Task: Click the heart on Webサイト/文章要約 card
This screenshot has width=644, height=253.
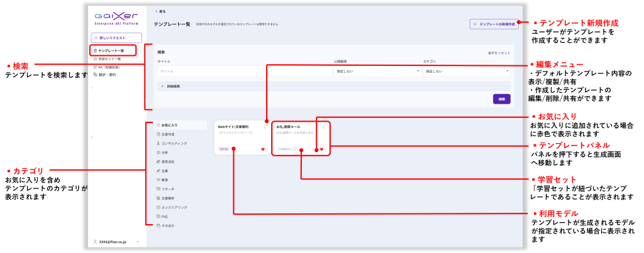Action: click(263, 149)
